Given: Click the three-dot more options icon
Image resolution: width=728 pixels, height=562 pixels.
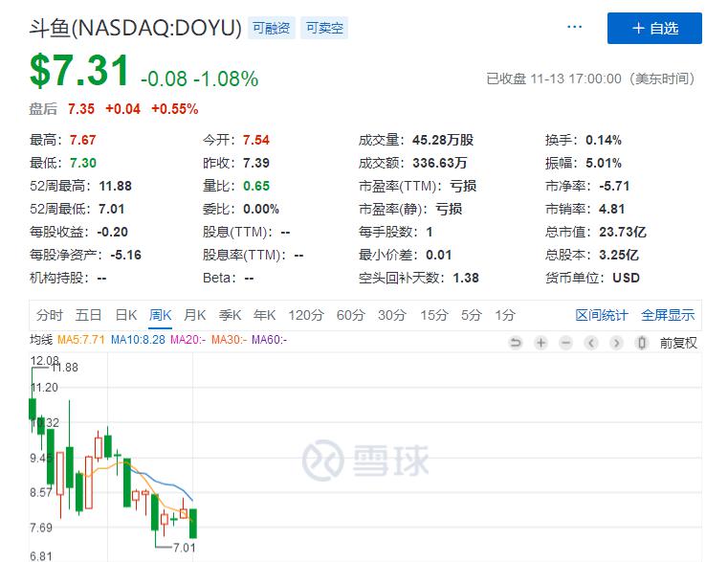Looking at the screenshot, I should click(x=574, y=27).
